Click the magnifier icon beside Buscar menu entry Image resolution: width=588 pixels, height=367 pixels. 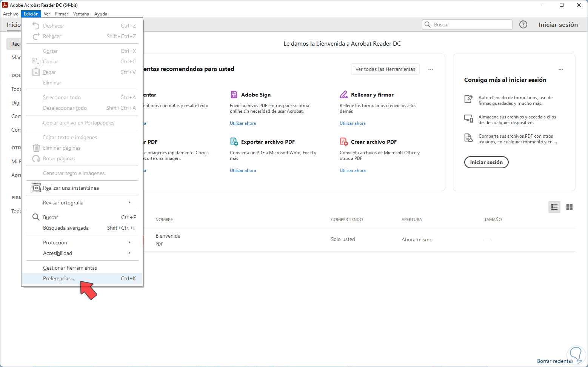[36, 217]
